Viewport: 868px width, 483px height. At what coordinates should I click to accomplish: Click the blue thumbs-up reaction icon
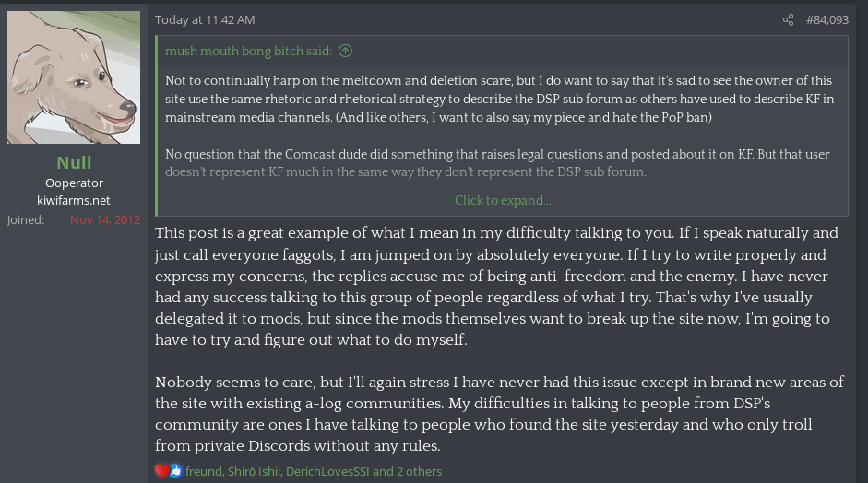(175, 471)
